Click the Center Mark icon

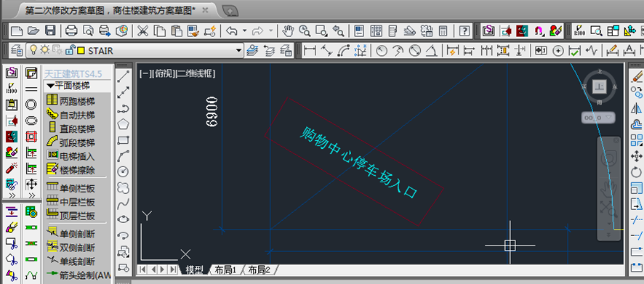click(558, 51)
